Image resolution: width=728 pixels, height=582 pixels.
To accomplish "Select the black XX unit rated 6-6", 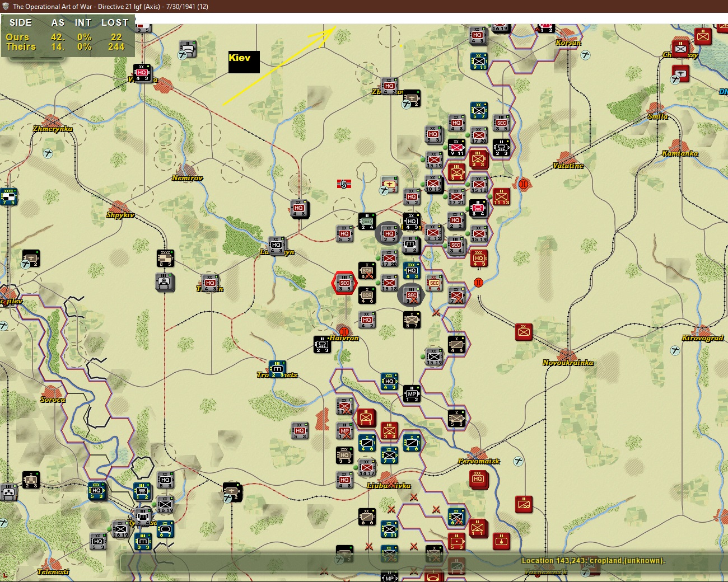I will [x=367, y=517].
